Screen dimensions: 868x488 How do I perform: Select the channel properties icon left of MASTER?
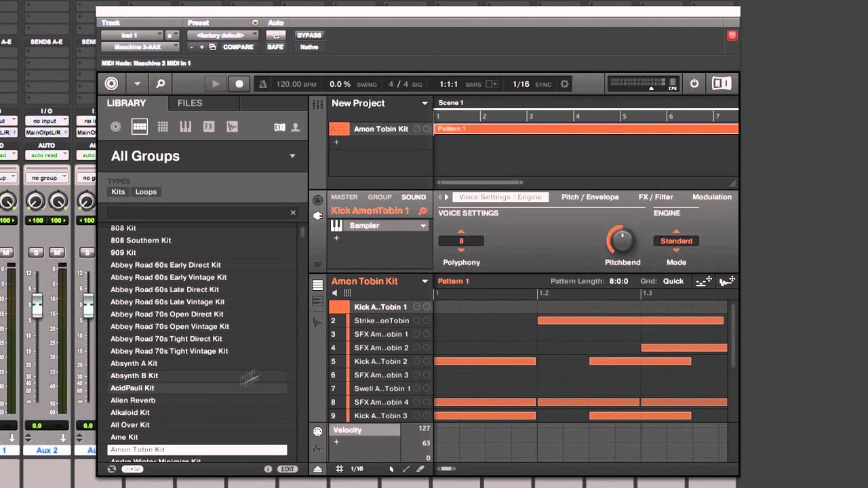pyautogui.click(x=317, y=201)
